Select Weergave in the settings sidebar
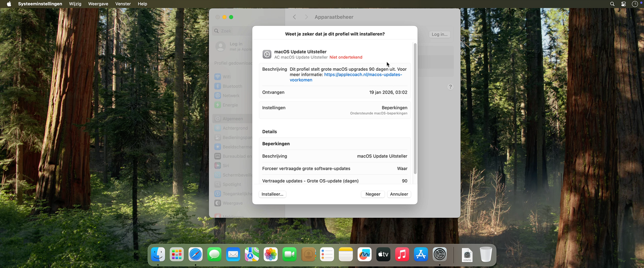644x268 pixels. 233,203
